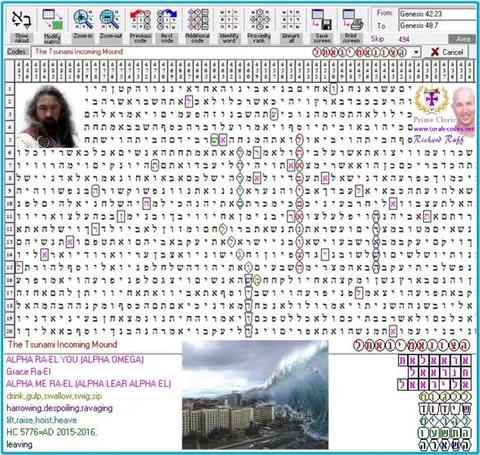Click the Save screen icon
The image size is (480, 455).
coord(322,20)
